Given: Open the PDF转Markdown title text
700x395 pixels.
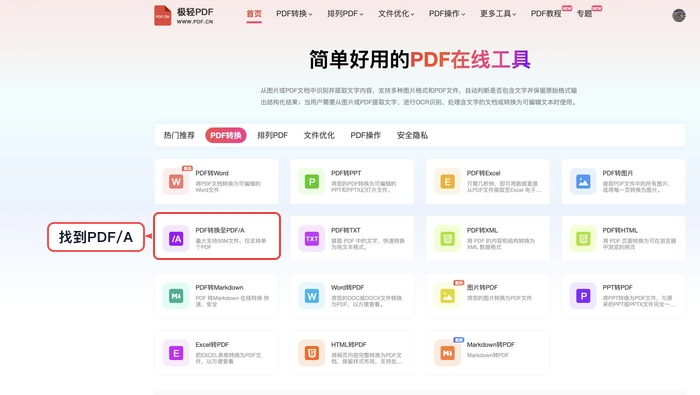Looking at the screenshot, I should (x=219, y=287).
